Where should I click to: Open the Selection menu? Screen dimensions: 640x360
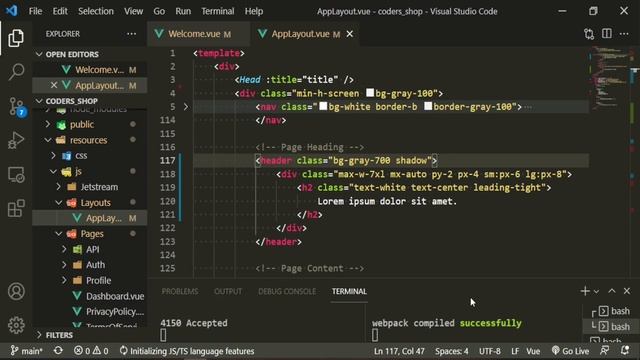(96, 11)
